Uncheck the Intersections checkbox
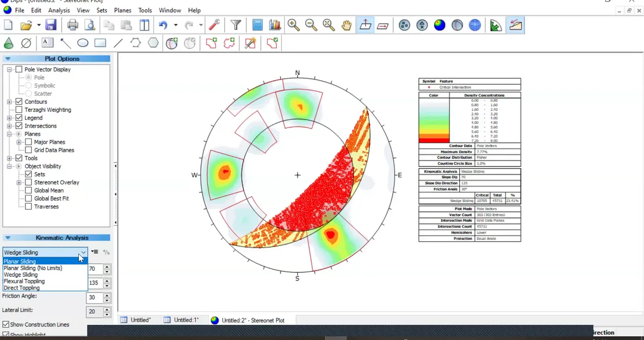Image resolution: width=644 pixels, height=340 pixels. click(x=19, y=126)
